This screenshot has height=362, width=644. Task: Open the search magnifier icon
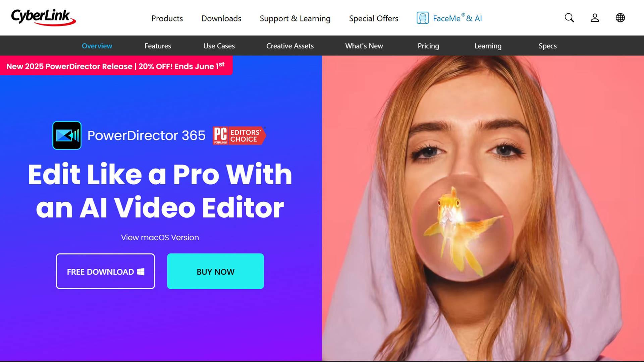point(569,18)
